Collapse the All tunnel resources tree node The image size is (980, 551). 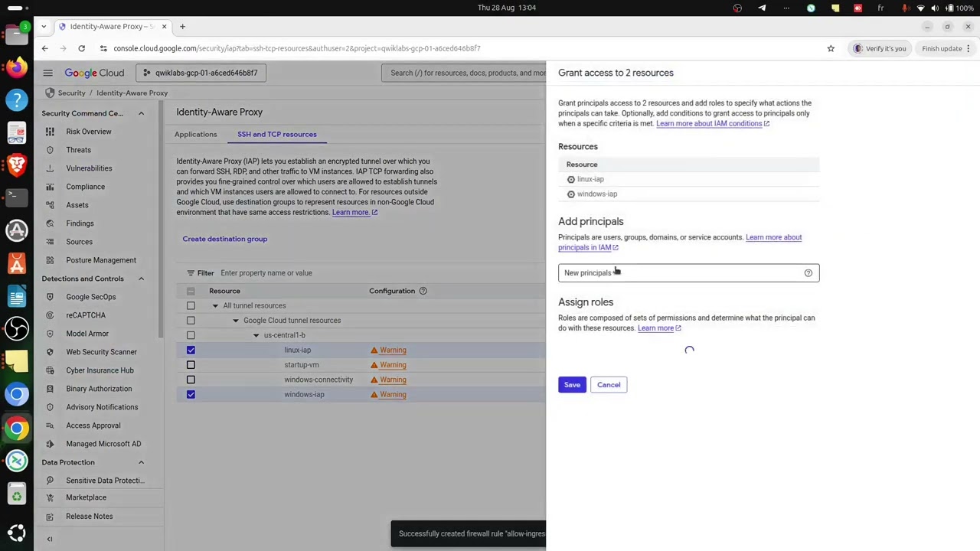click(x=215, y=305)
